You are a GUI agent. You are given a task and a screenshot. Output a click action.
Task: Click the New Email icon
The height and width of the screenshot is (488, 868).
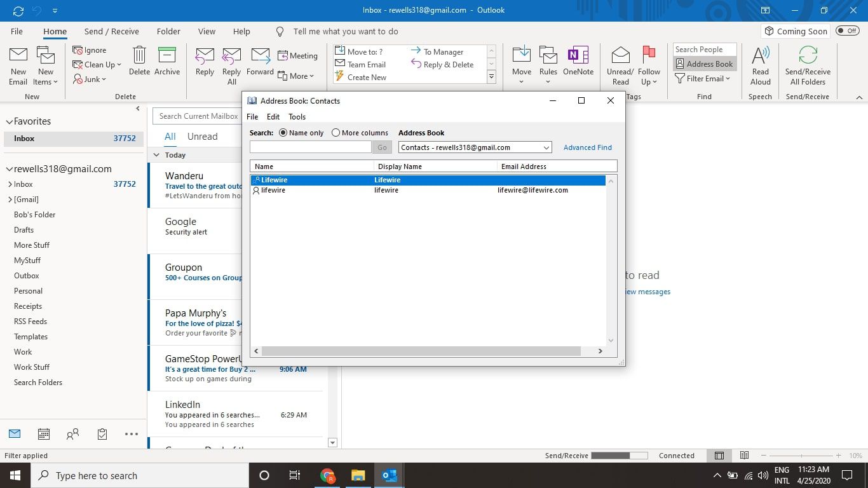coord(18,55)
